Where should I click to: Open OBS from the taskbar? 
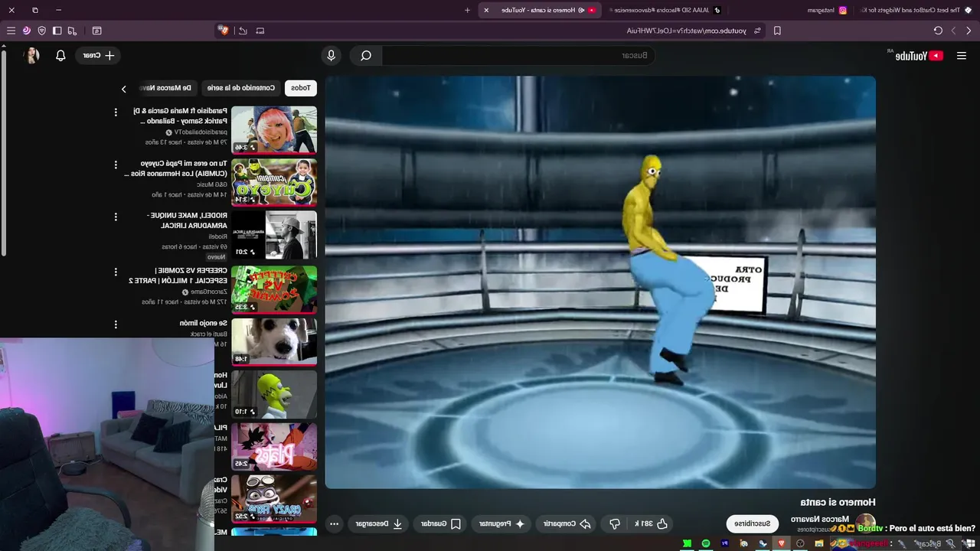[x=799, y=543]
